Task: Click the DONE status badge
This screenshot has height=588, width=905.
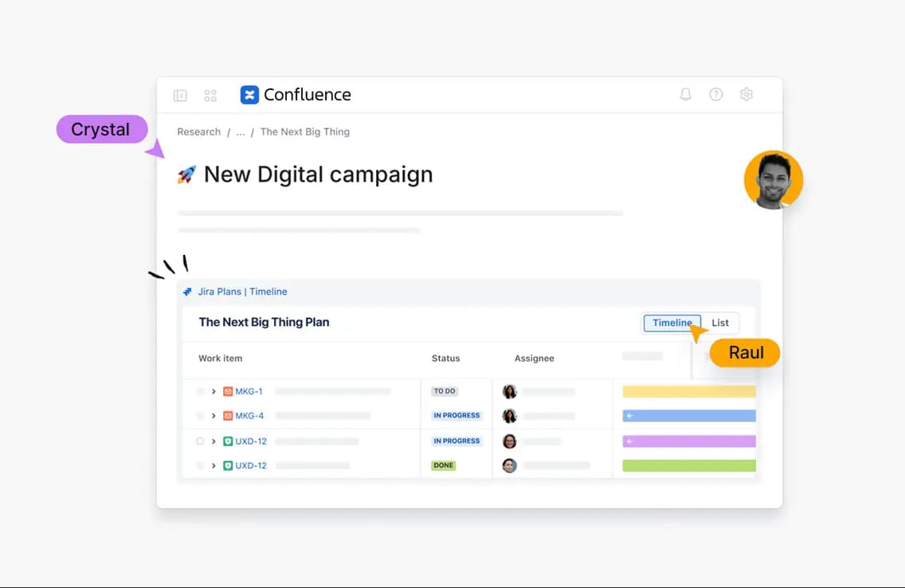Action: click(x=443, y=465)
